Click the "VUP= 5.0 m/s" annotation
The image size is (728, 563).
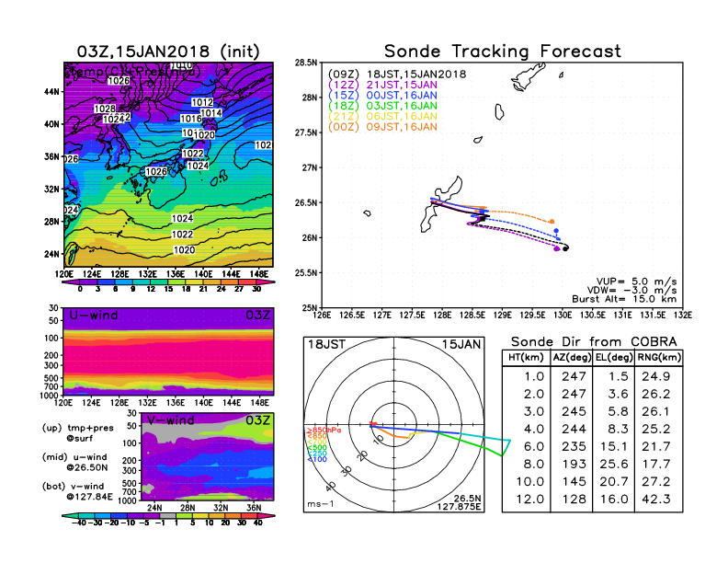coord(636,281)
